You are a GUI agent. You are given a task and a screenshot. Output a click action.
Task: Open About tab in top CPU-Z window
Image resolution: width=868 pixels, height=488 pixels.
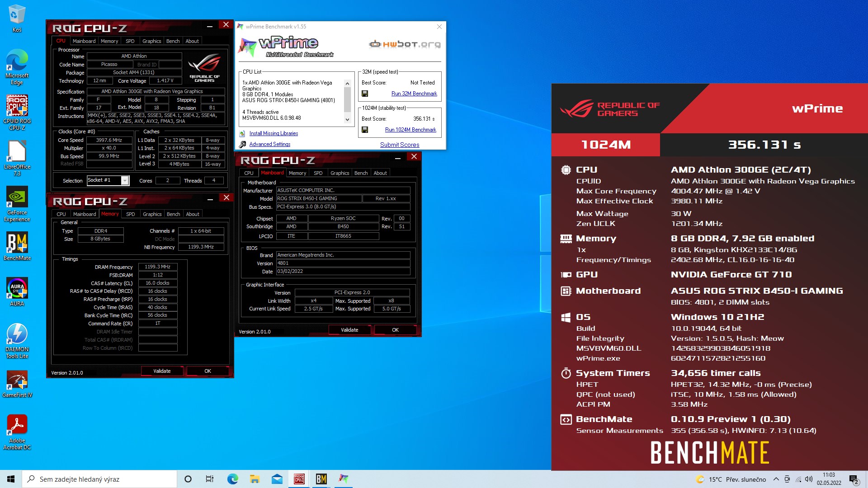[192, 41]
